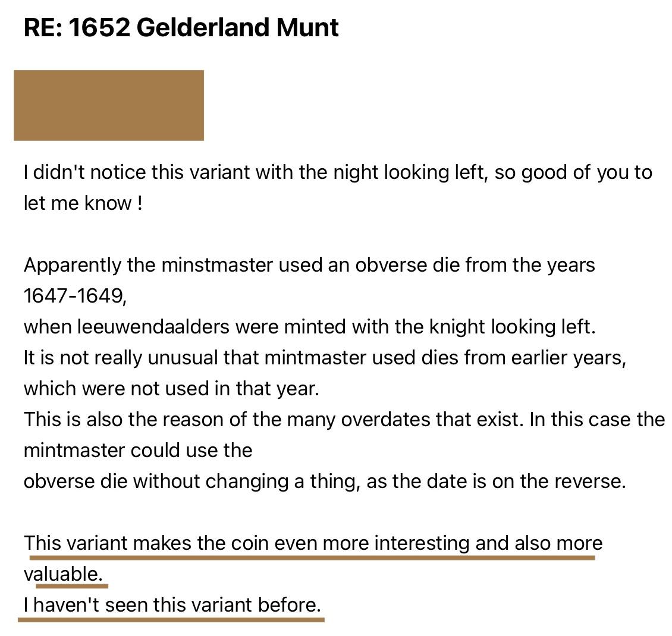Click the email subject "RE: 1652 Gelderland Munt"
This screenshot has height=636, width=672.
point(181,28)
